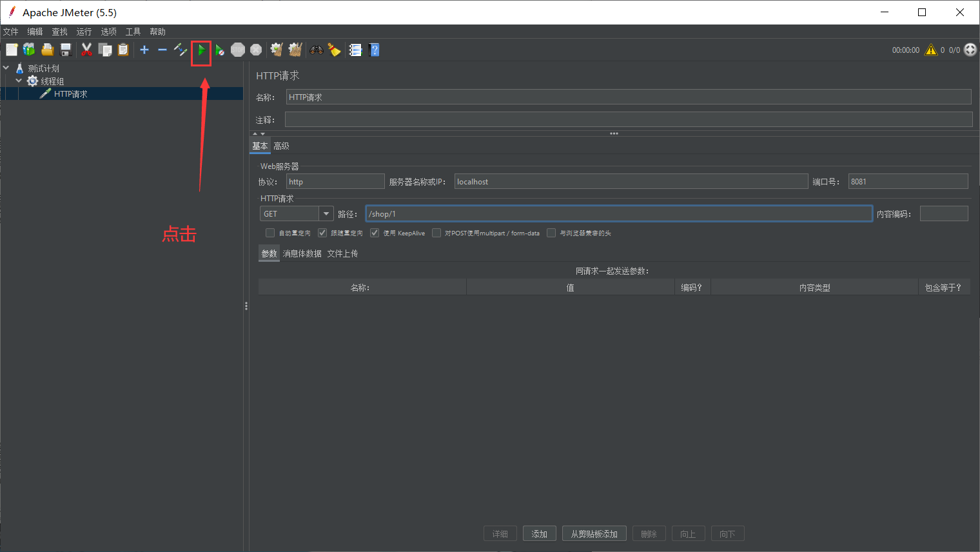980x552 pixels.
Task: Open help with question mark icon
Action: (x=374, y=50)
